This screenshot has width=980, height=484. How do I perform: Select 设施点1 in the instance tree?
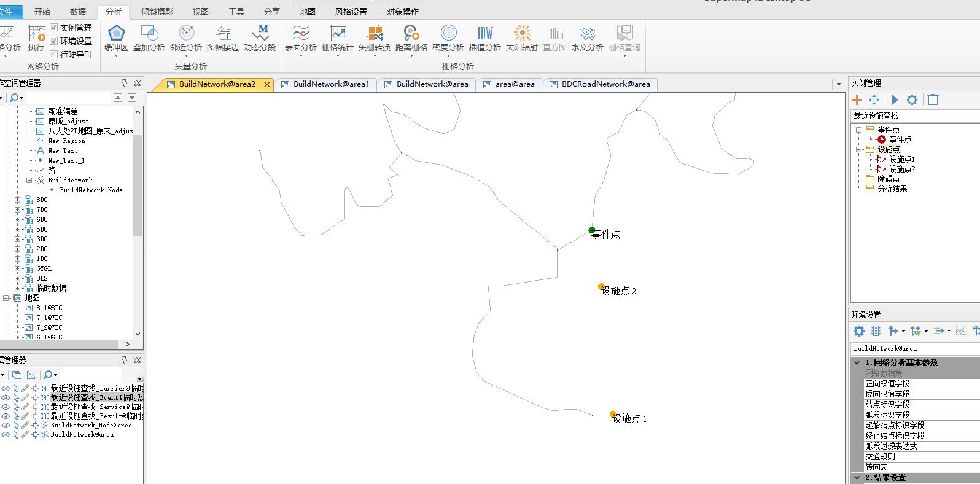pyautogui.click(x=901, y=159)
